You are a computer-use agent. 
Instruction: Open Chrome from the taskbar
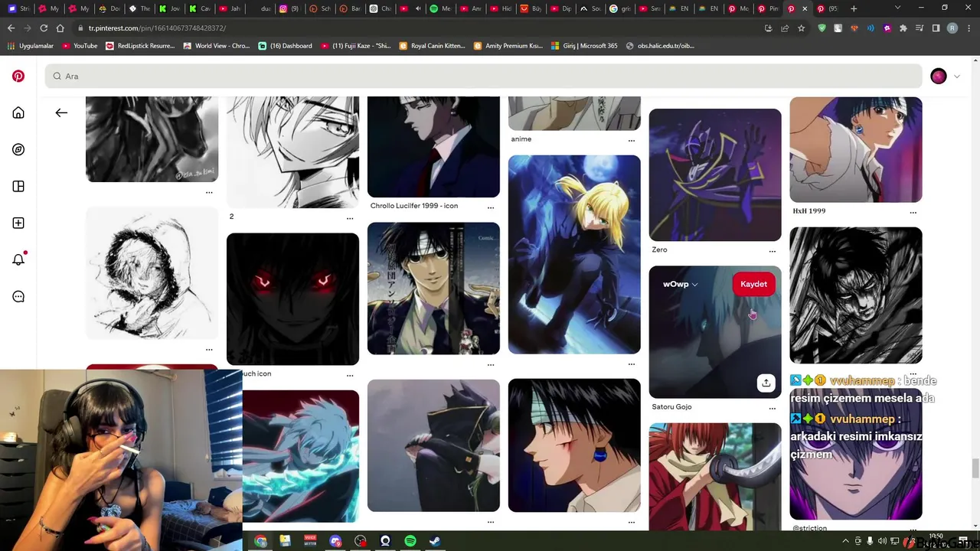point(260,541)
